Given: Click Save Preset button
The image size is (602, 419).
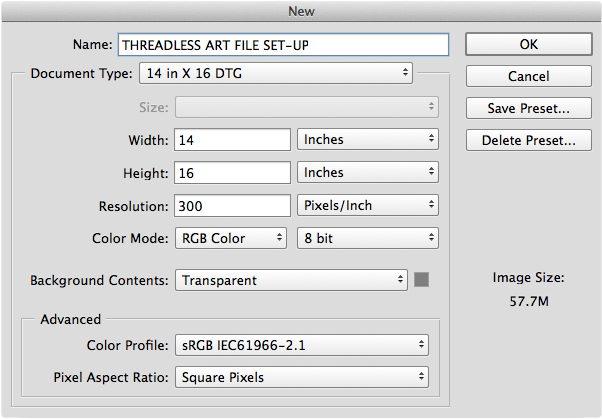Looking at the screenshot, I should (528, 108).
